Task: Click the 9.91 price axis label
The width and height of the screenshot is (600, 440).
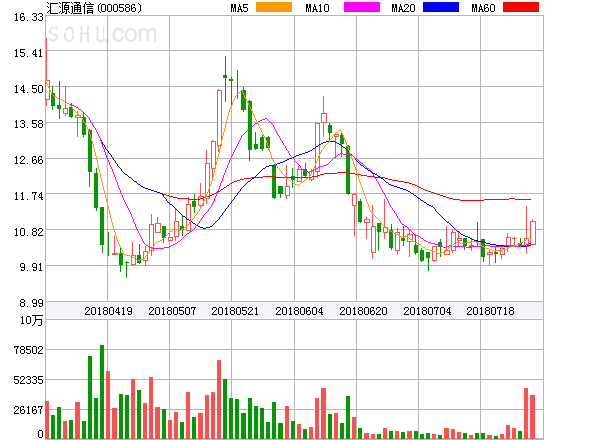Action: [x=31, y=267]
